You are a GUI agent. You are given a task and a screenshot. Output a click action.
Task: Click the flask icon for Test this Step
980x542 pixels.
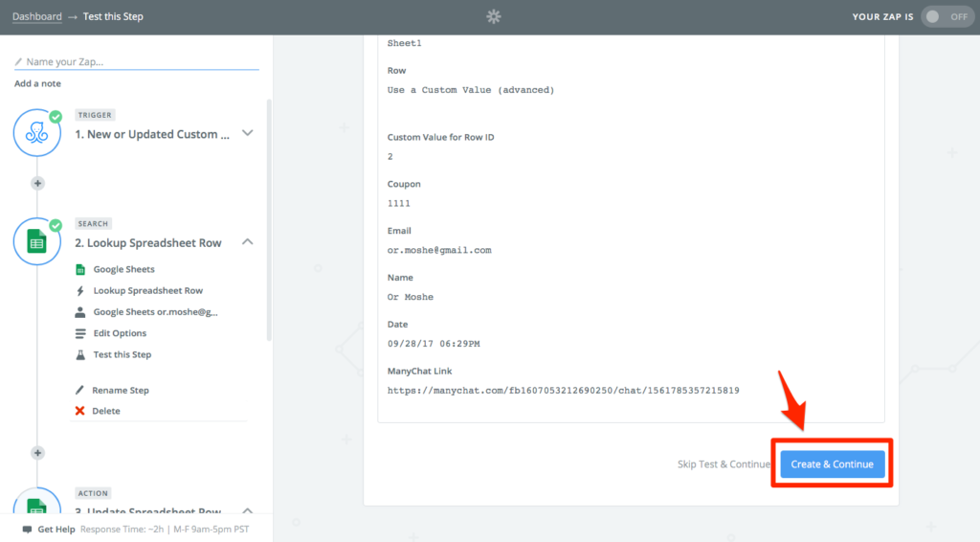point(80,354)
